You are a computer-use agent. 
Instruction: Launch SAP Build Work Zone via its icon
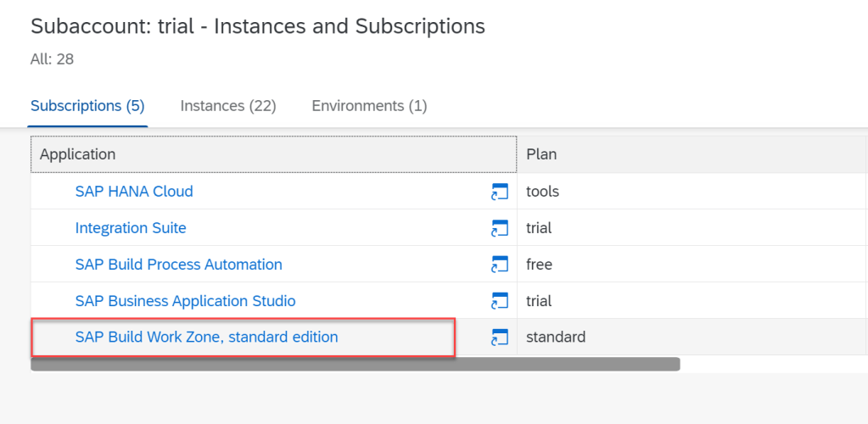click(x=499, y=338)
